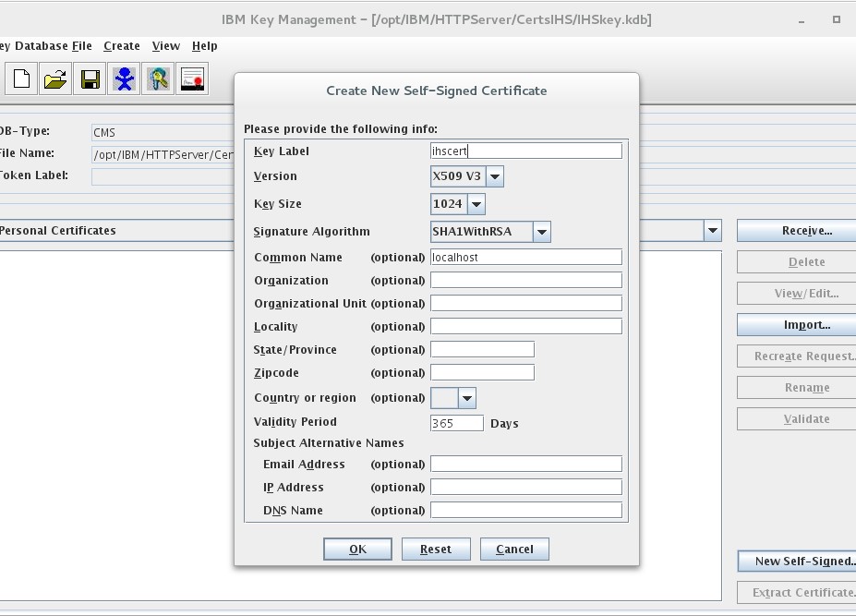Open the Key Database File menu
The height and width of the screenshot is (616, 856).
tap(46, 46)
